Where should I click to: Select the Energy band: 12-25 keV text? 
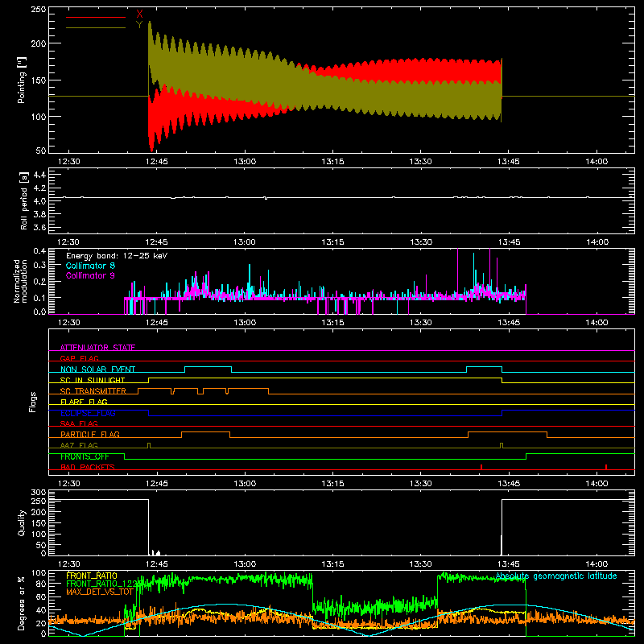[x=117, y=256]
